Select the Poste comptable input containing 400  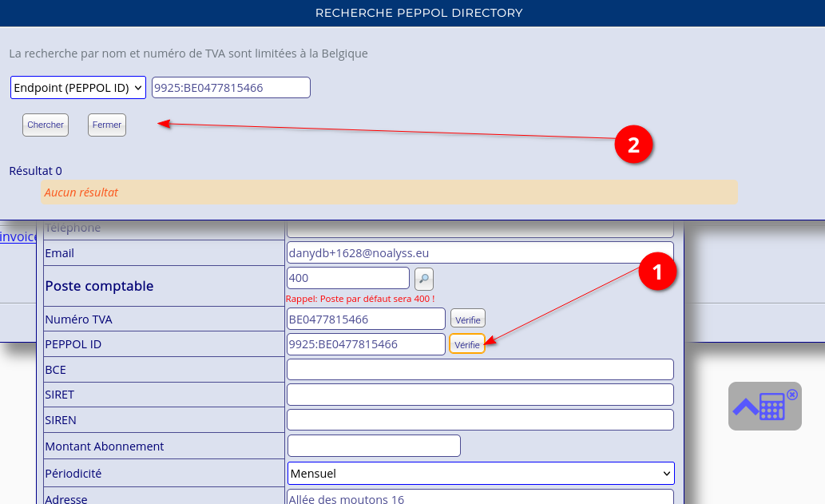[347, 279]
